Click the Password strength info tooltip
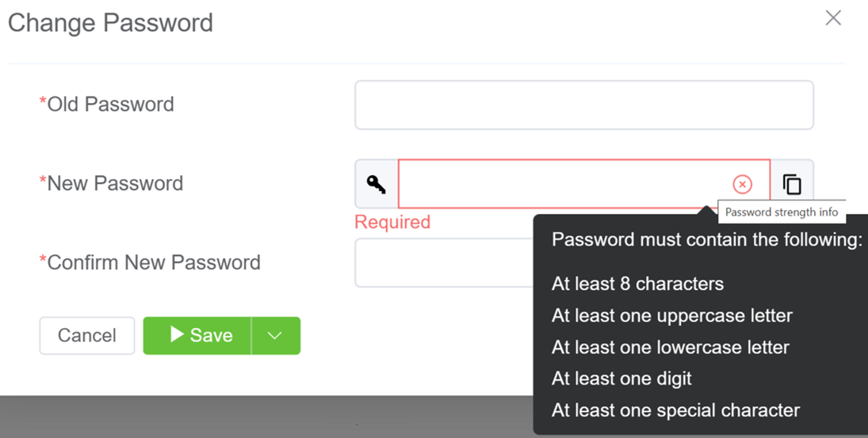 (x=781, y=212)
